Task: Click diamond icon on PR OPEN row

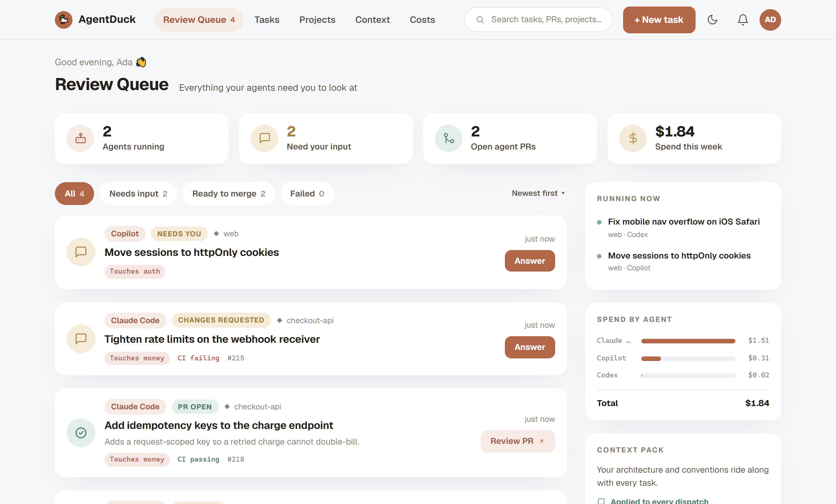Action: (x=227, y=406)
